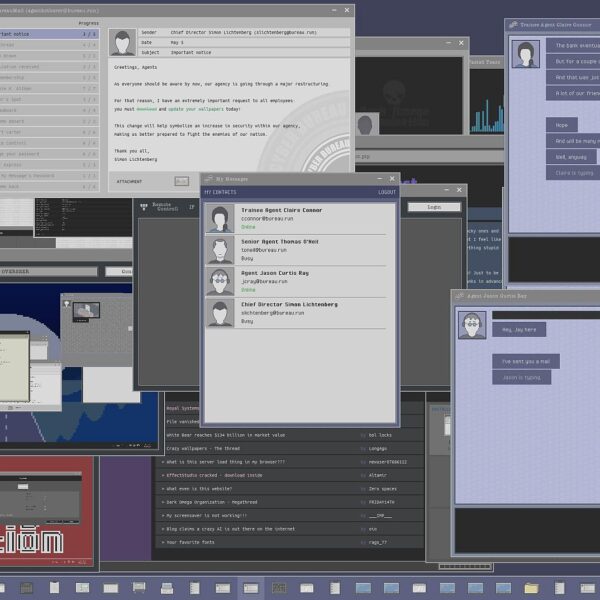The image size is (600, 600).
Task: Click the update your wallpapers link
Action: [195, 108]
